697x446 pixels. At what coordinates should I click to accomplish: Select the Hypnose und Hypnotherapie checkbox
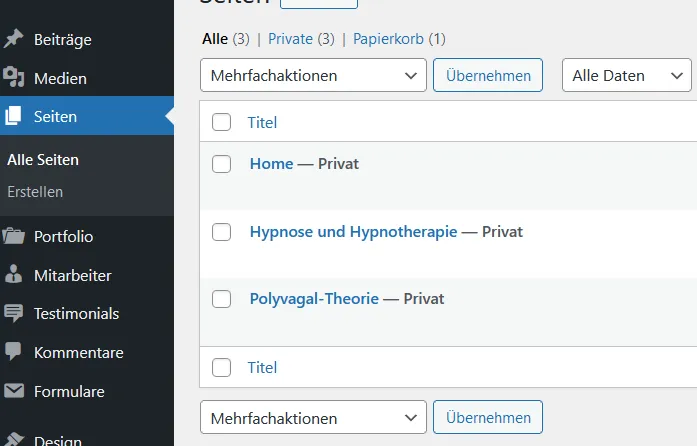(221, 232)
